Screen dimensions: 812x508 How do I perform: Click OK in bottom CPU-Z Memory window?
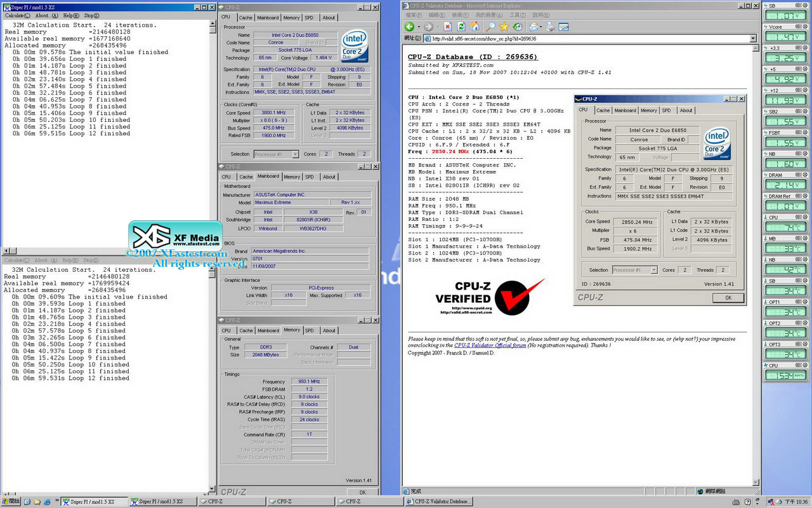(362, 492)
